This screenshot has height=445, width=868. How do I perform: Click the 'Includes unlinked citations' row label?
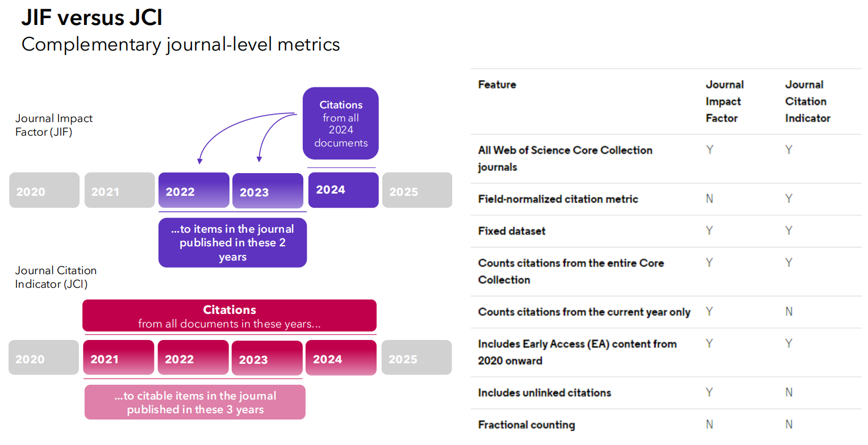(544, 392)
